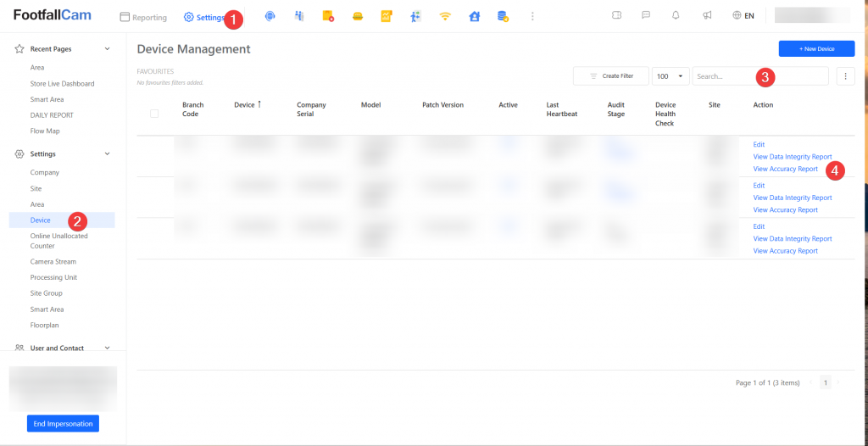This screenshot has width=868, height=446.
Task: Open Smart Area under Recent Pages
Action: click(47, 100)
